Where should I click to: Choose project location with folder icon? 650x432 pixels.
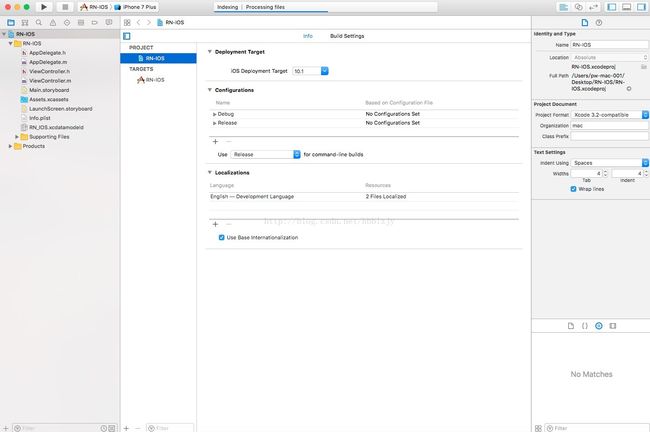[x=644, y=67]
